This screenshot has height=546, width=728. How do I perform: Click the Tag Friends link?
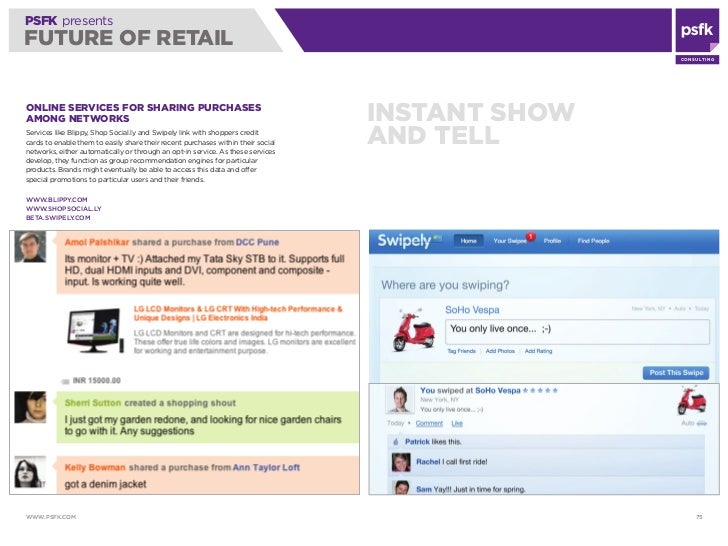(x=462, y=351)
